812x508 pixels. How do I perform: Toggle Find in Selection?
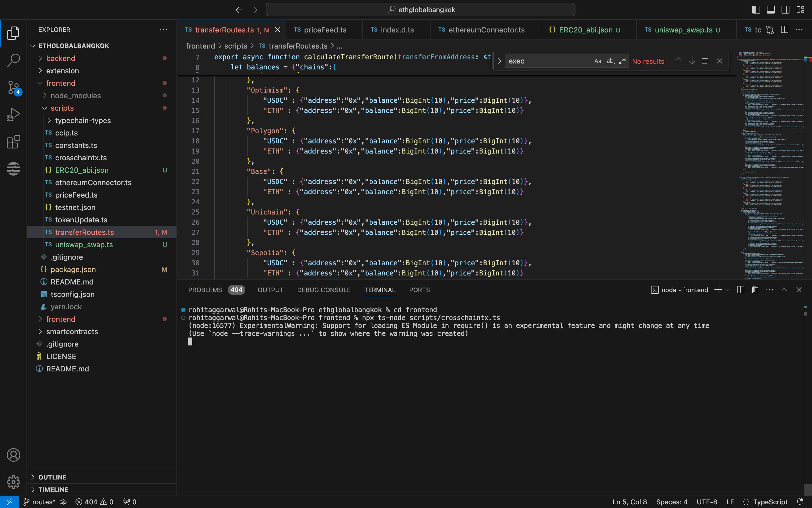point(706,61)
